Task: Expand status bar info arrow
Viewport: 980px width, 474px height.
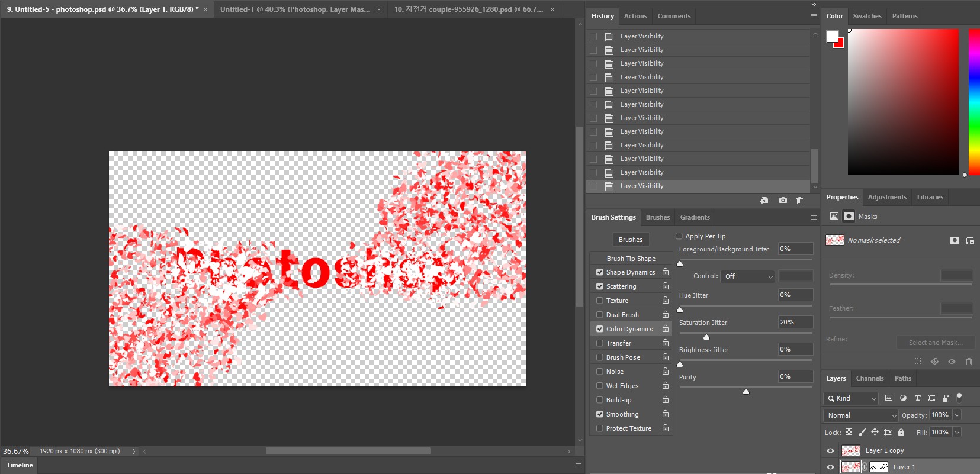Action: pos(134,452)
